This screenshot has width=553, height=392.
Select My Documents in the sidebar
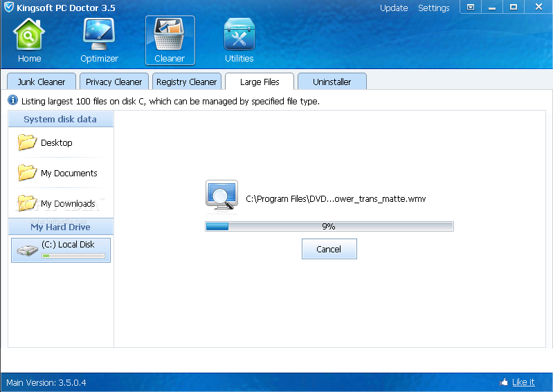[61, 173]
